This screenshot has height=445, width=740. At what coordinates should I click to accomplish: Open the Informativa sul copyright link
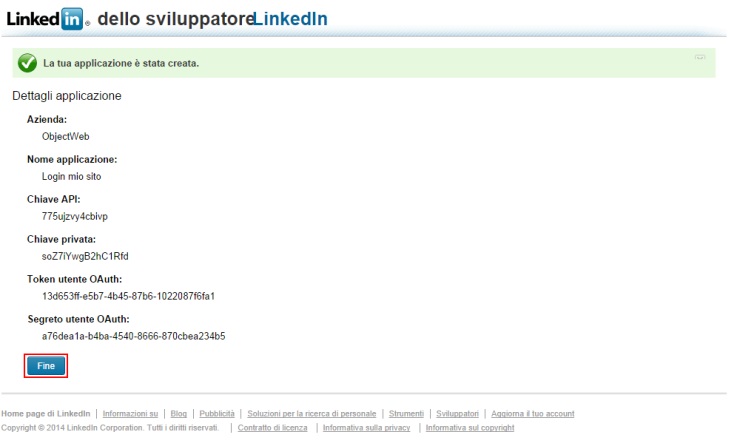469,428
